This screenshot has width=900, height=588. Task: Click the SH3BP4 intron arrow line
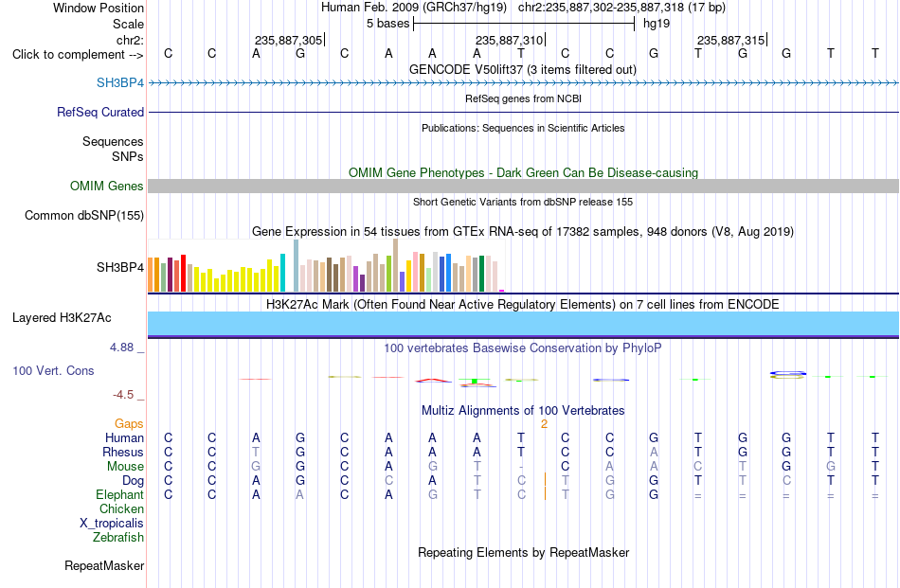523,83
